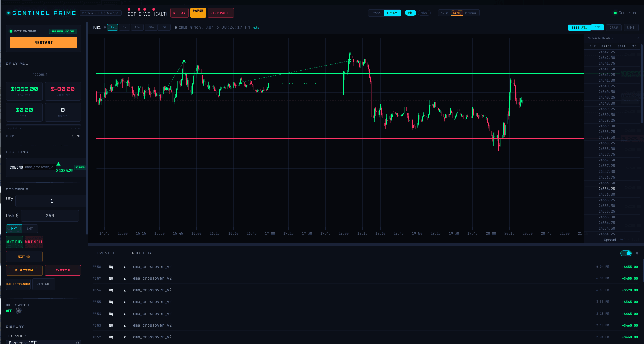The height and width of the screenshot is (344, 644).
Task: Click the OPEN badge on CME:NQ position
Action: tap(80, 167)
